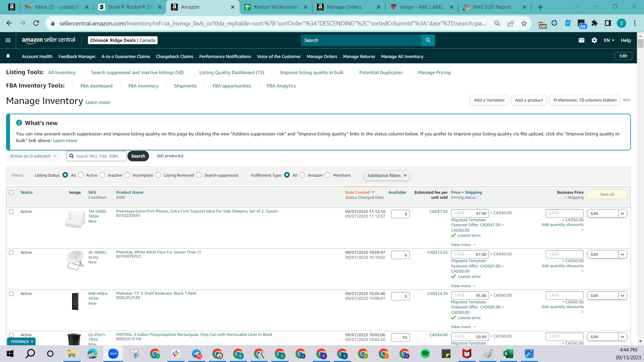Switch to the AMZ EOD Report browser tab

point(495,7)
